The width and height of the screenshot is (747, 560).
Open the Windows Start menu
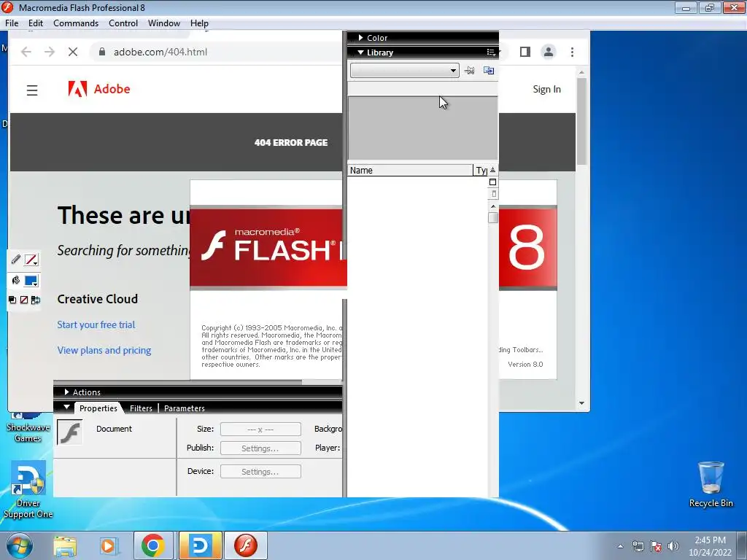pos(19,545)
